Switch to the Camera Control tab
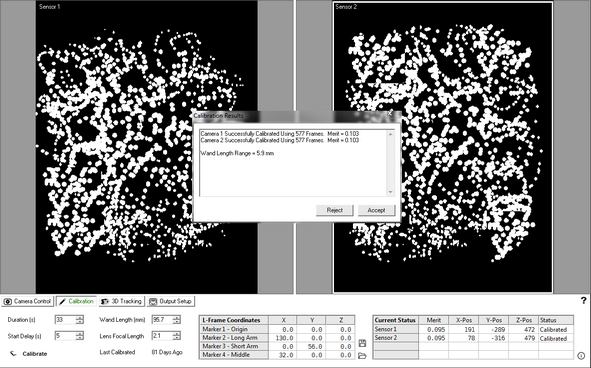The height and width of the screenshot is (368, 591). tap(28, 301)
